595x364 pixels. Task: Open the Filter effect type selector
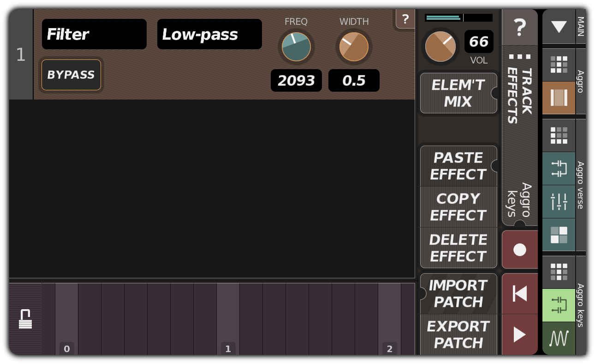pyautogui.click(x=94, y=34)
